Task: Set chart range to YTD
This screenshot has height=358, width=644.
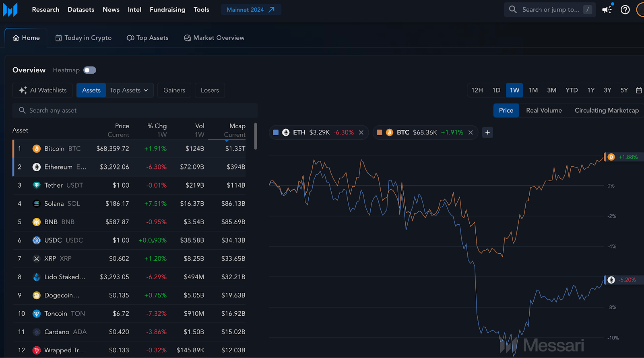Action: [572, 90]
